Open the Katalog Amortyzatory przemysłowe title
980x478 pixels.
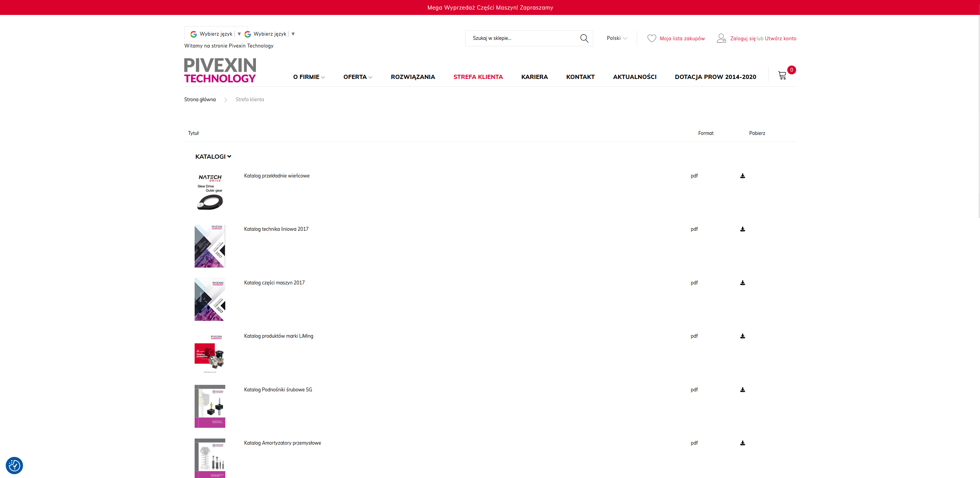[283, 443]
